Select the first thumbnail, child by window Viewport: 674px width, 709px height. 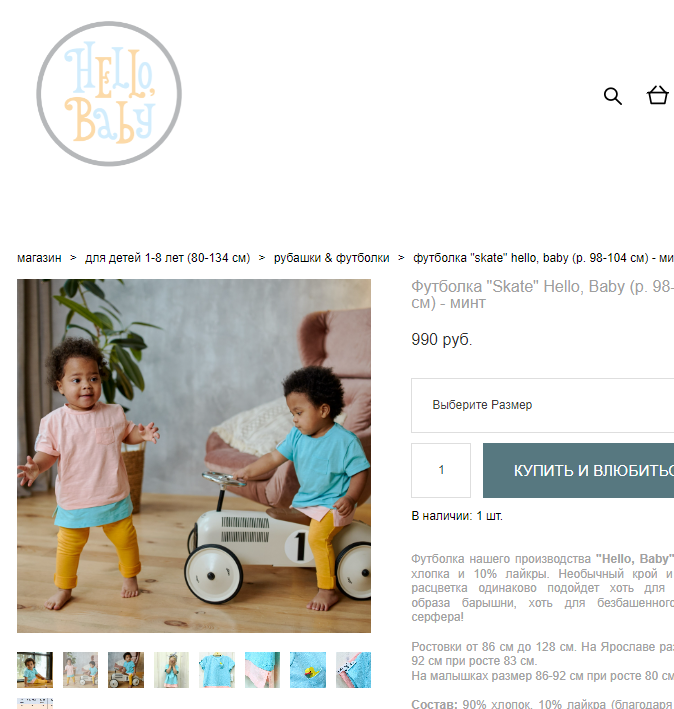click(35, 670)
